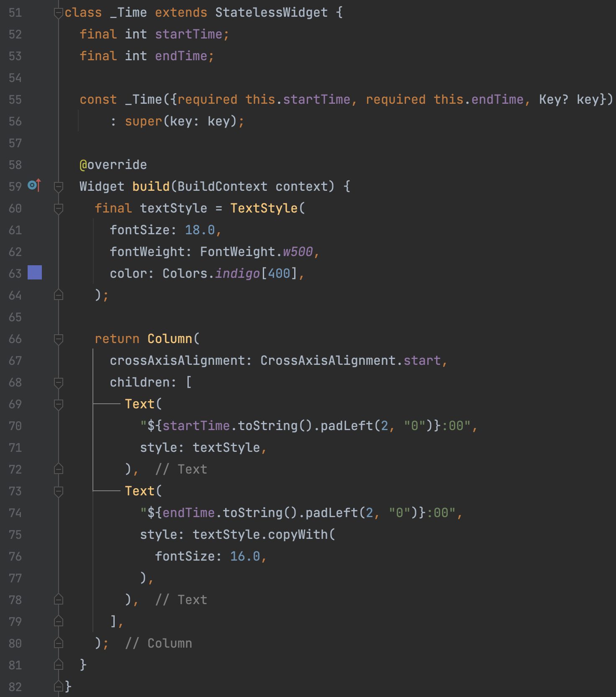Click fold end marker on line 79
The image size is (616, 697).
(59, 621)
